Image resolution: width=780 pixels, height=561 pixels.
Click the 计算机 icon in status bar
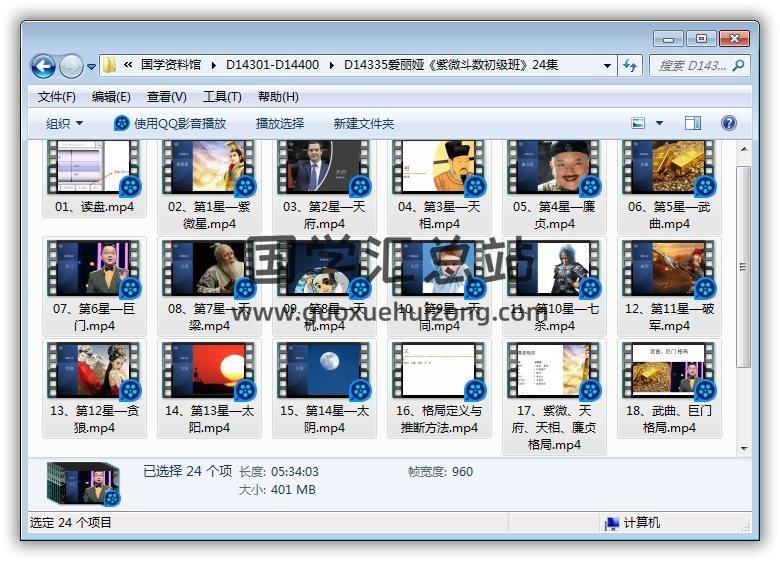611,523
